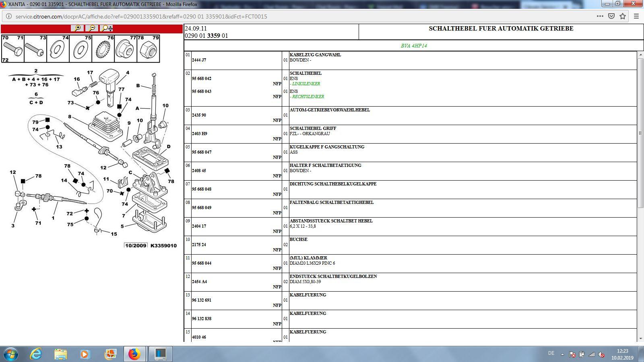Click part number 95 668 042
This screenshot has width=644, height=362.
tap(202, 78)
